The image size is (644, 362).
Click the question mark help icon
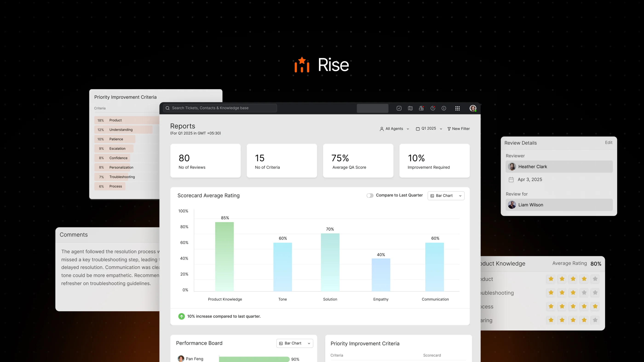[433, 108]
